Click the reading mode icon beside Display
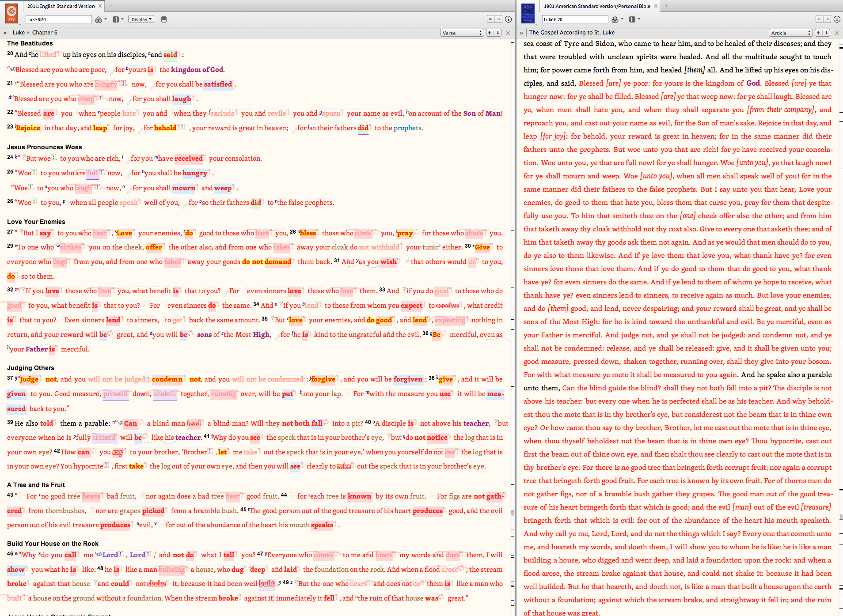This screenshot has width=843, height=616. 164,19
